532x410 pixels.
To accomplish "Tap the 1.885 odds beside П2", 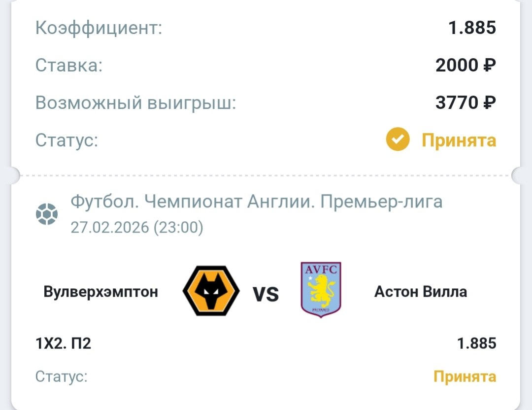I will (x=476, y=343).
